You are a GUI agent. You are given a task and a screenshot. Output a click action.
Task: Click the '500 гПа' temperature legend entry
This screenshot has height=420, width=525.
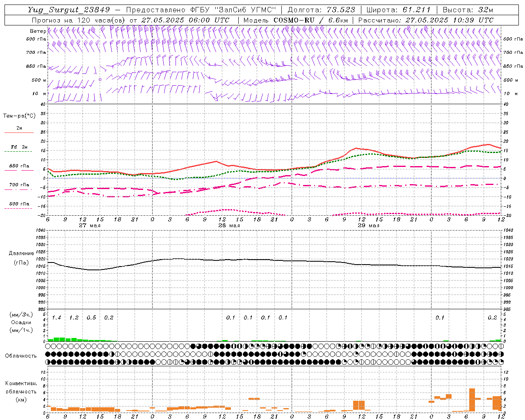click(19, 204)
